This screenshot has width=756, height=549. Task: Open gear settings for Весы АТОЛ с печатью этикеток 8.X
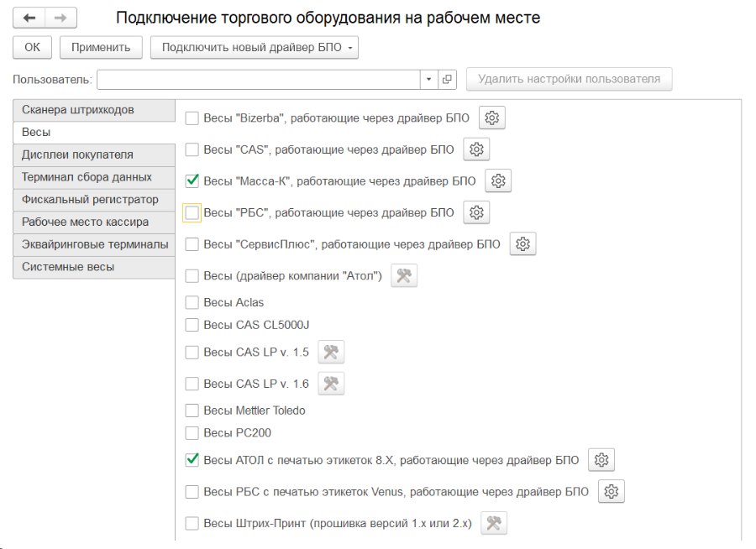[x=601, y=460]
